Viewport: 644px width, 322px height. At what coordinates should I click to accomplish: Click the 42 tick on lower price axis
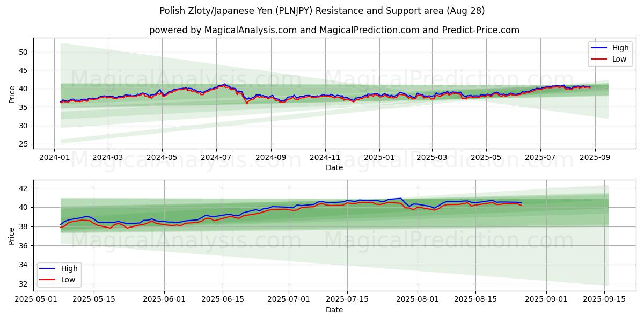pyautogui.click(x=24, y=188)
